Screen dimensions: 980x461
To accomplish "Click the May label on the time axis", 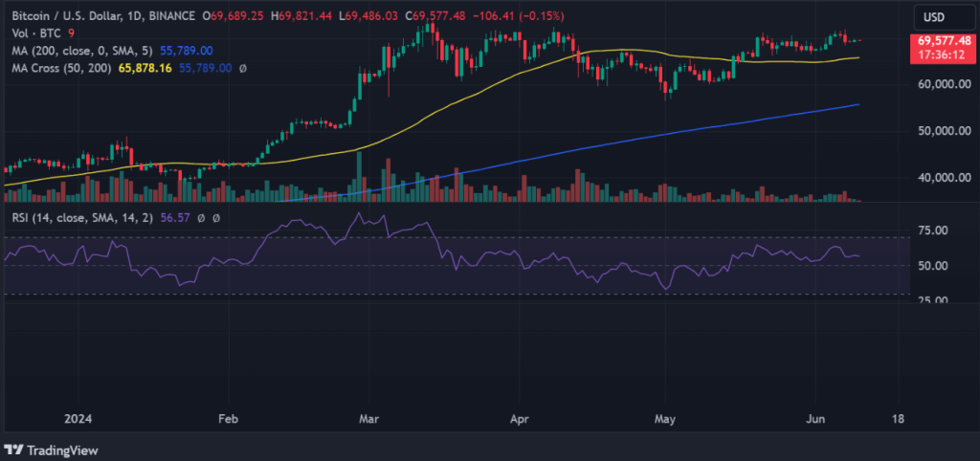I will (x=666, y=419).
